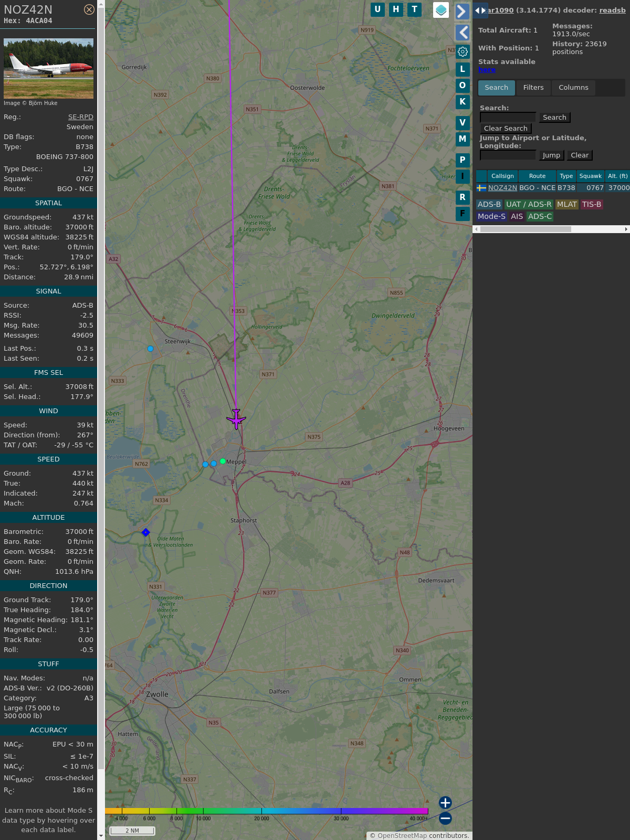Toggle the L labels button

tap(463, 69)
